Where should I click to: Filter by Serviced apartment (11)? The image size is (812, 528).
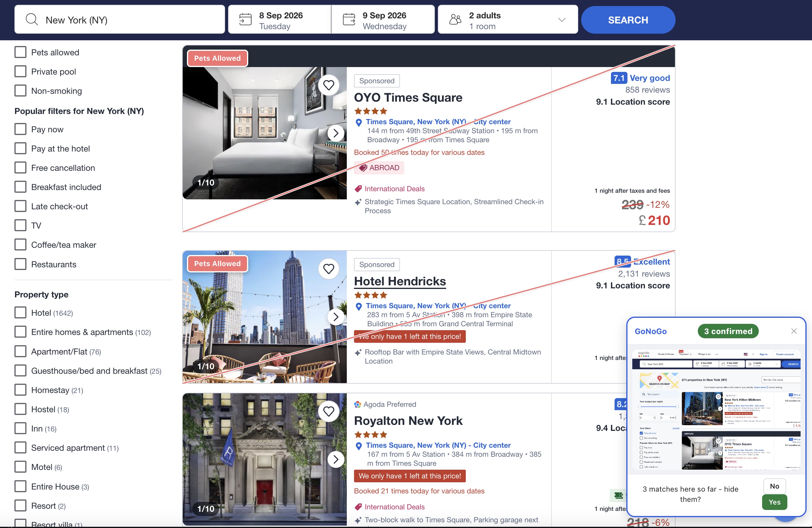click(20, 447)
